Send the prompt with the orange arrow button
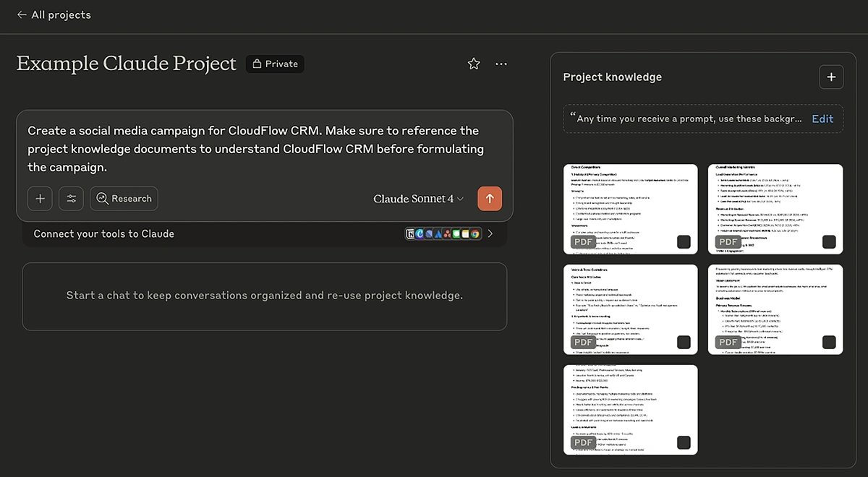Image resolution: width=868 pixels, height=477 pixels. click(x=490, y=199)
